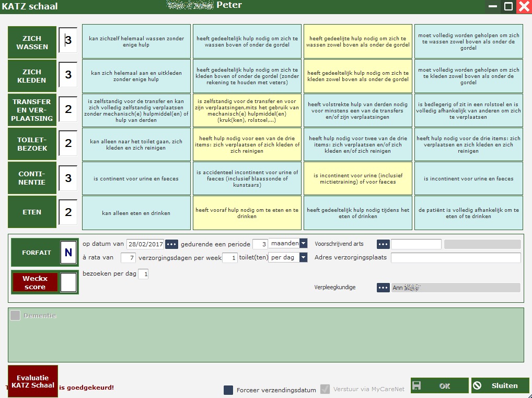
Task: Select 'kan alleen naar het toilet gaan'
Action: pos(136,144)
